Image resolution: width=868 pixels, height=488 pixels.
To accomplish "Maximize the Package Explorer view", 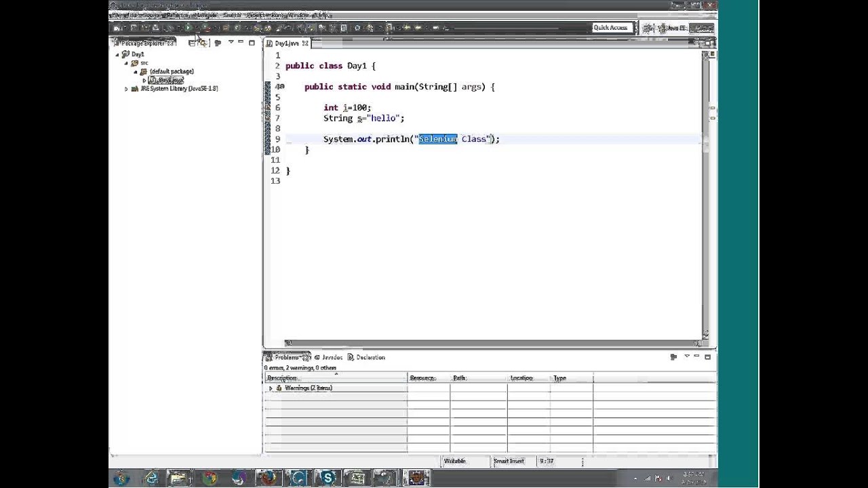I will tap(252, 42).
